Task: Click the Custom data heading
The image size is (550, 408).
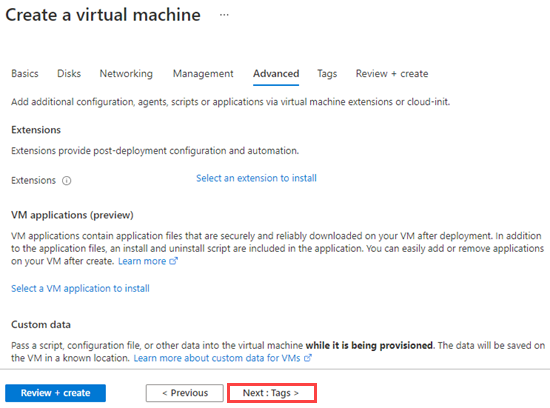Action: point(41,325)
